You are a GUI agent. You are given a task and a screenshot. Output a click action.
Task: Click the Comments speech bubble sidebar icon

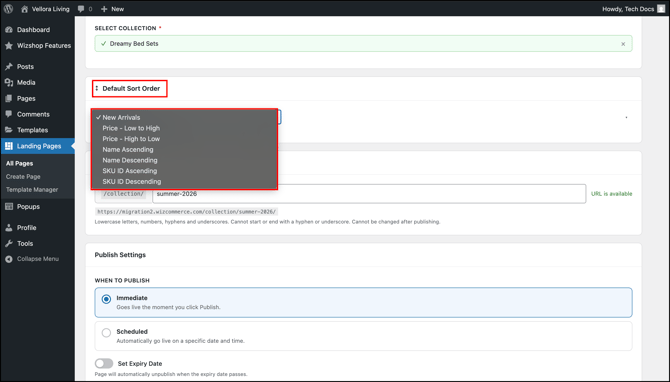tap(9, 114)
